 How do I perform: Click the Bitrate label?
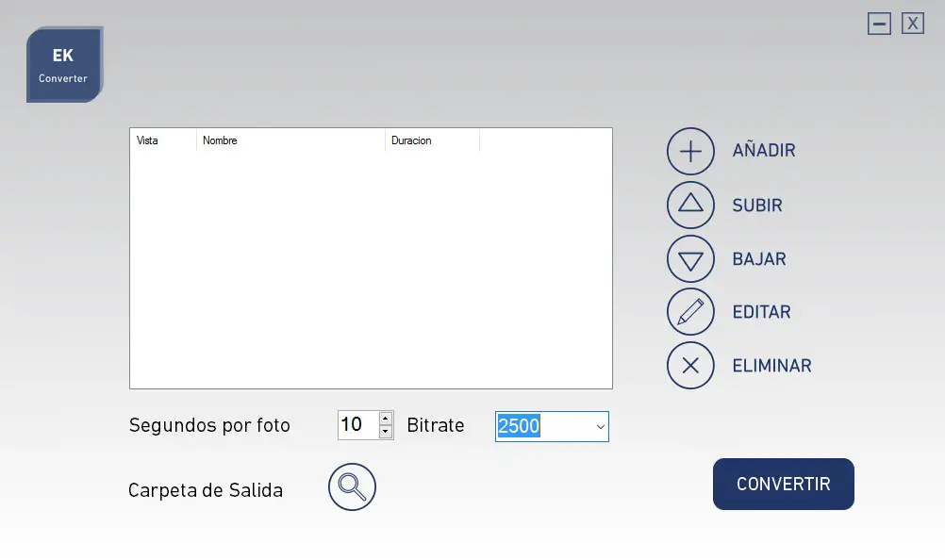435,425
